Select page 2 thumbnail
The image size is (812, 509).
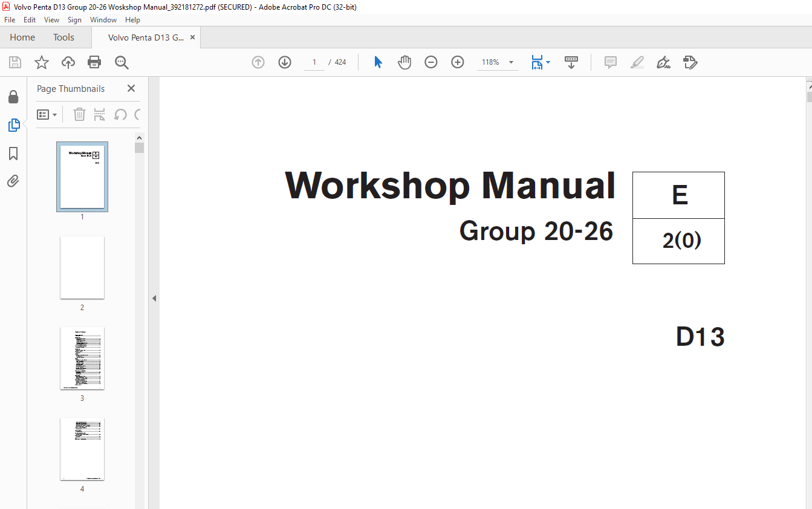tap(82, 267)
